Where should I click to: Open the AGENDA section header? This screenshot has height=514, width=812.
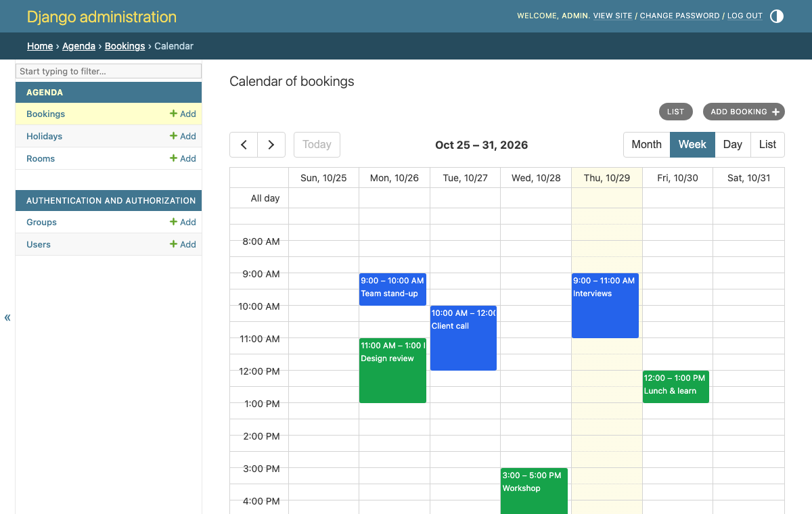45,92
